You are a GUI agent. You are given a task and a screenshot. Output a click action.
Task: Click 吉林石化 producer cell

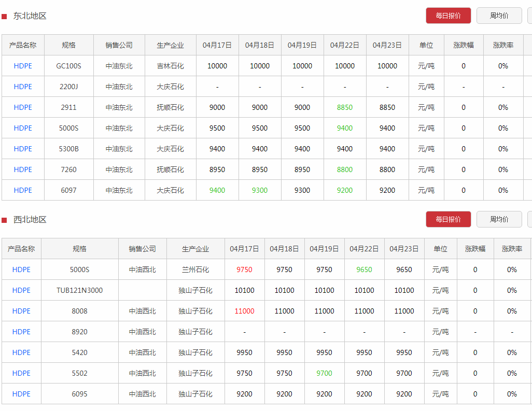170,66
